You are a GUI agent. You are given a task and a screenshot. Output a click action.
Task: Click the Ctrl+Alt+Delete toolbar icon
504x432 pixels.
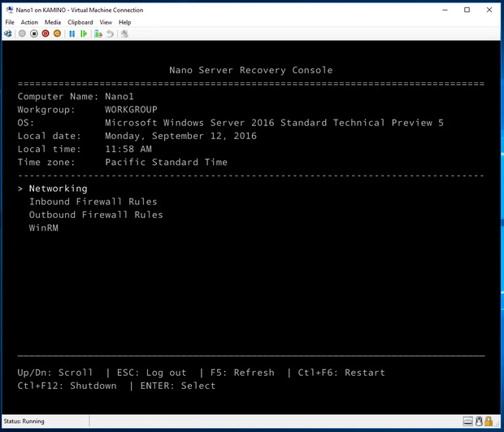click(x=8, y=34)
